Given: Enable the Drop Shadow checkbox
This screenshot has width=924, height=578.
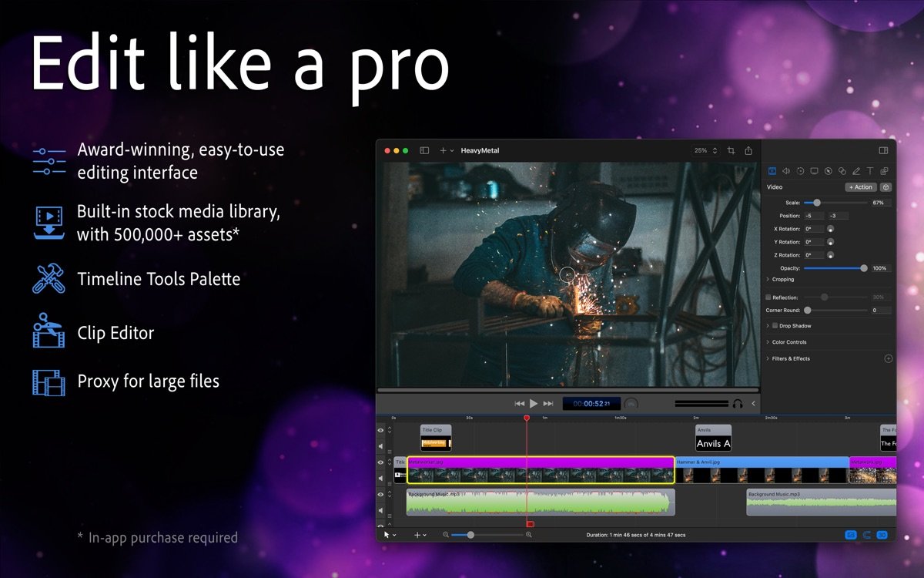Looking at the screenshot, I should (x=775, y=326).
